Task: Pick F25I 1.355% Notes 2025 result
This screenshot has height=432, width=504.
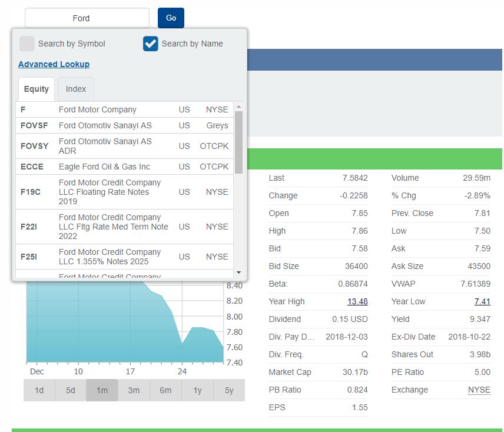Action: pyautogui.click(x=124, y=257)
